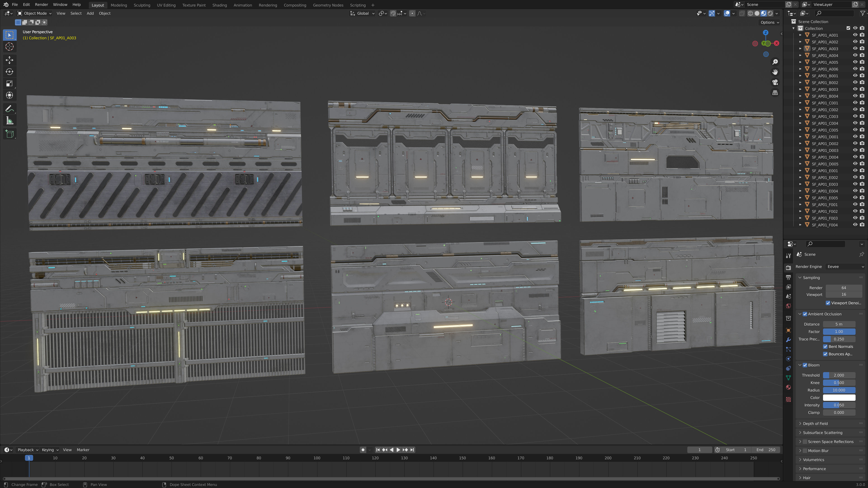This screenshot has height=488, width=868.
Task: Select the Select Box tool
Action: click(9, 35)
